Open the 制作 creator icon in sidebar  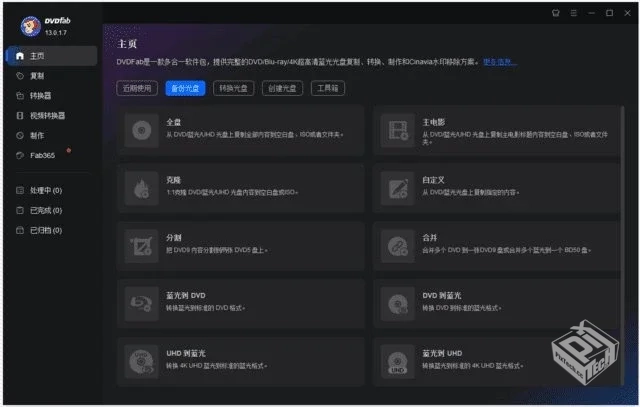pos(20,136)
